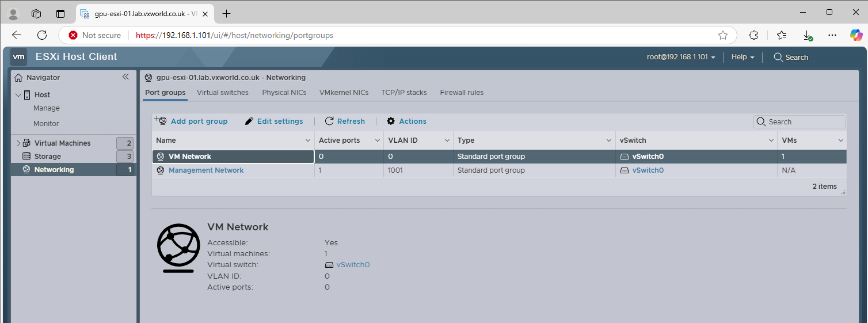
Task: Click the Storage icon in Navigator
Action: [x=26, y=157]
